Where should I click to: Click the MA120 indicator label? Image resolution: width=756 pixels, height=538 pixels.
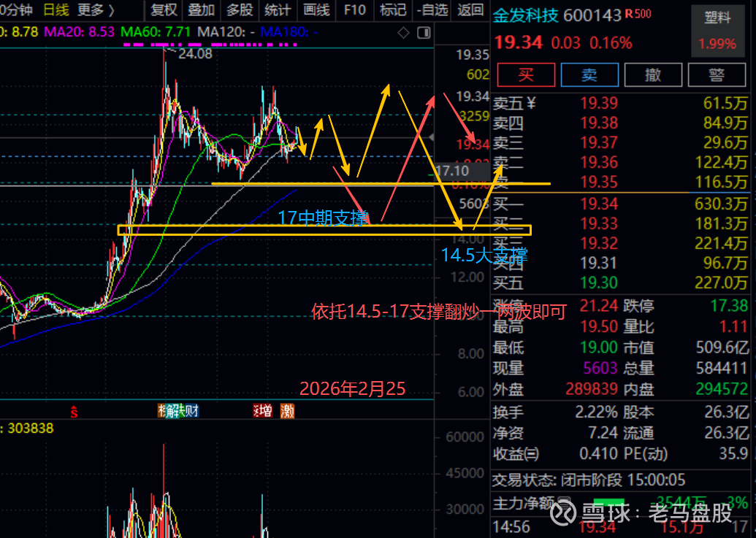[226, 32]
